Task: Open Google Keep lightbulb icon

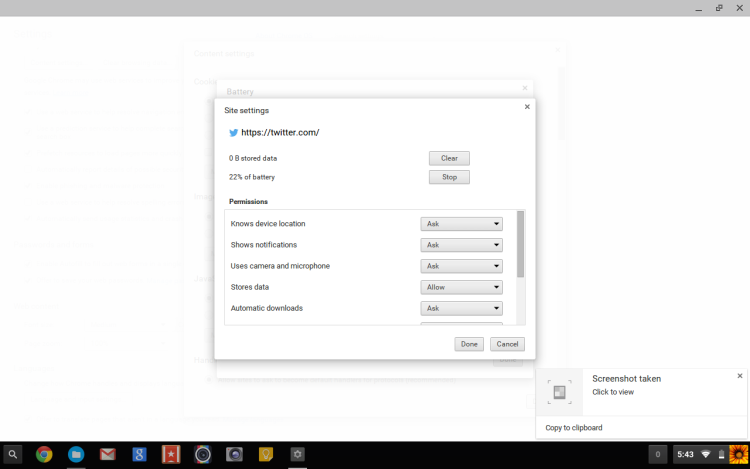Action: pos(266,455)
